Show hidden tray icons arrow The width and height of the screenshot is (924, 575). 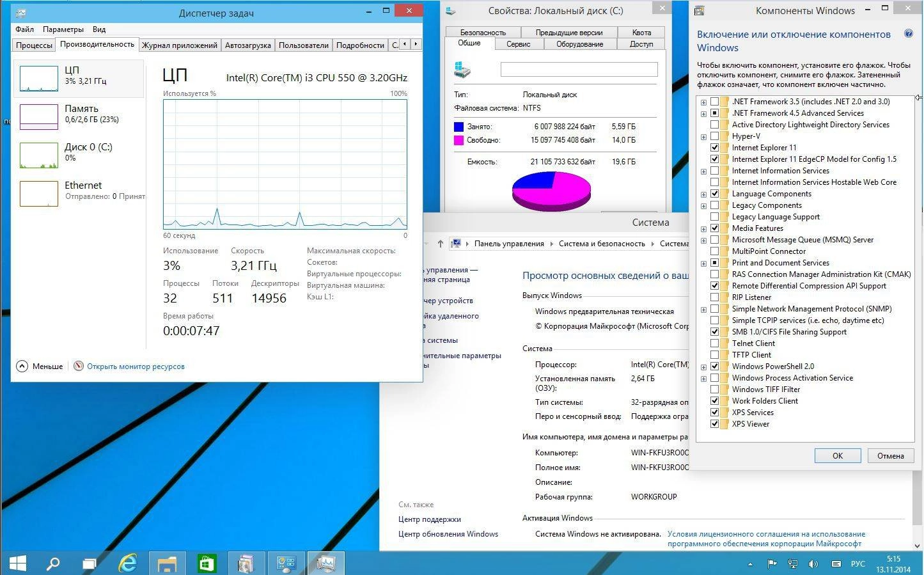click(x=750, y=563)
